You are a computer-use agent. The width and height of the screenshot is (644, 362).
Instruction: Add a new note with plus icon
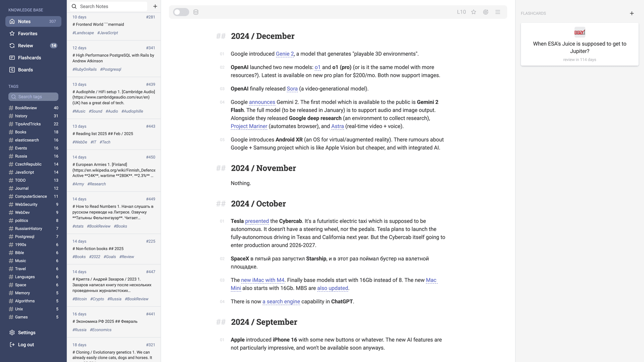coord(155,6)
